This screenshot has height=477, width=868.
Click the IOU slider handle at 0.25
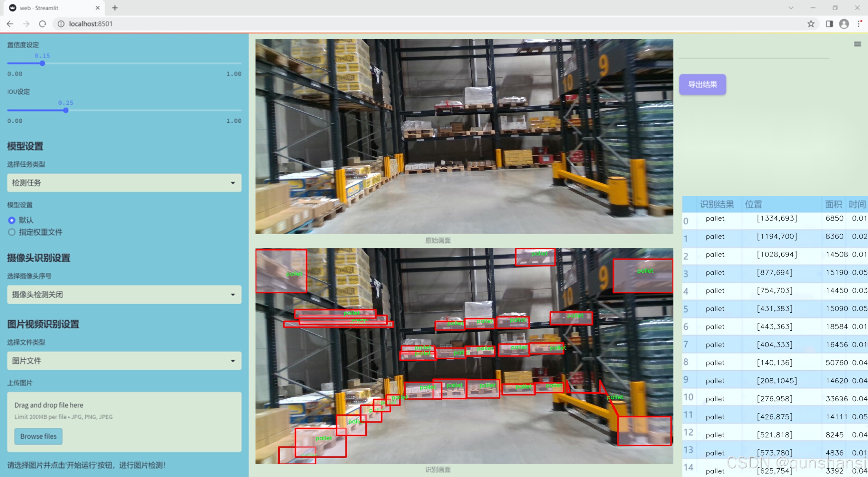tap(66, 110)
